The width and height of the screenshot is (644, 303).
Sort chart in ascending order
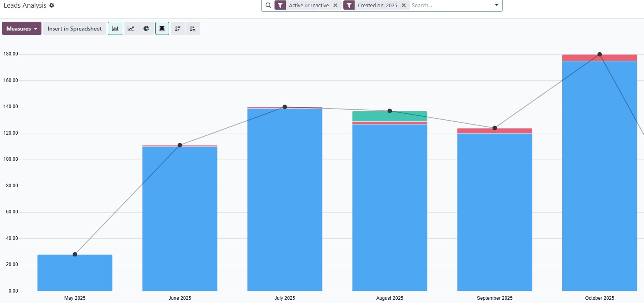point(193,29)
